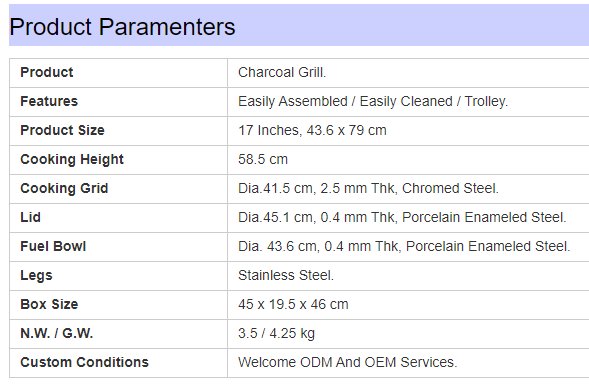Click the Welcome ODM And OEM Services text

[348, 362]
